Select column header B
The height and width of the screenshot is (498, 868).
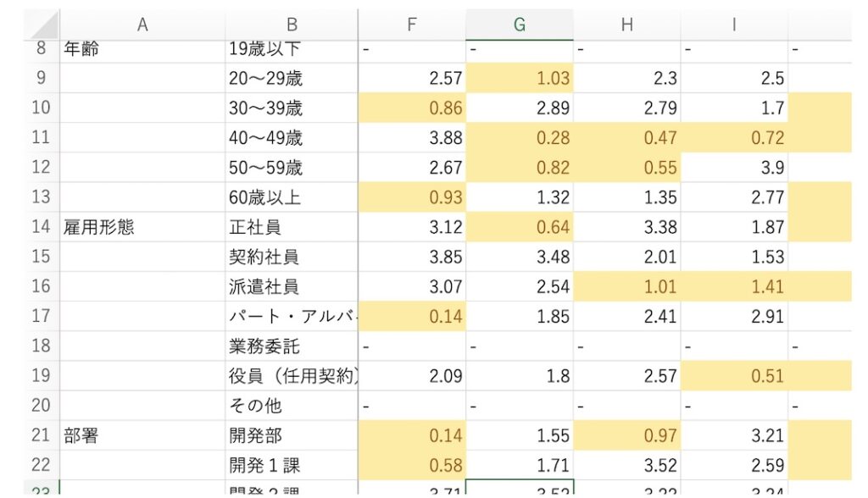coord(292,24)
